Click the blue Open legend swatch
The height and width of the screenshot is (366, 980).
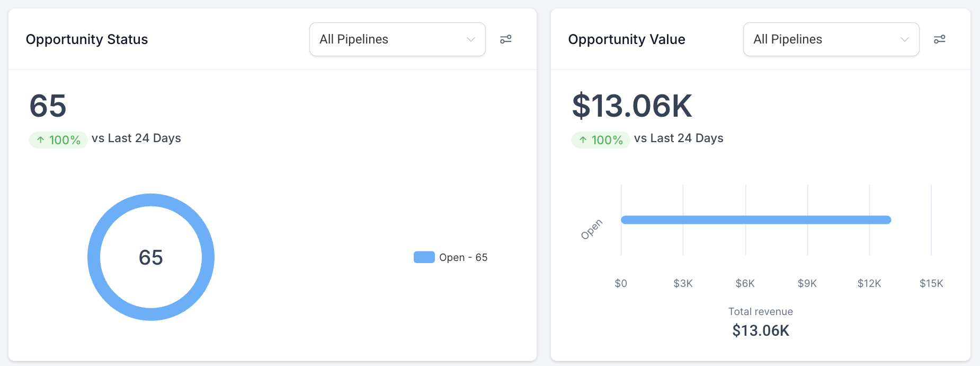(x=423, y=257)
